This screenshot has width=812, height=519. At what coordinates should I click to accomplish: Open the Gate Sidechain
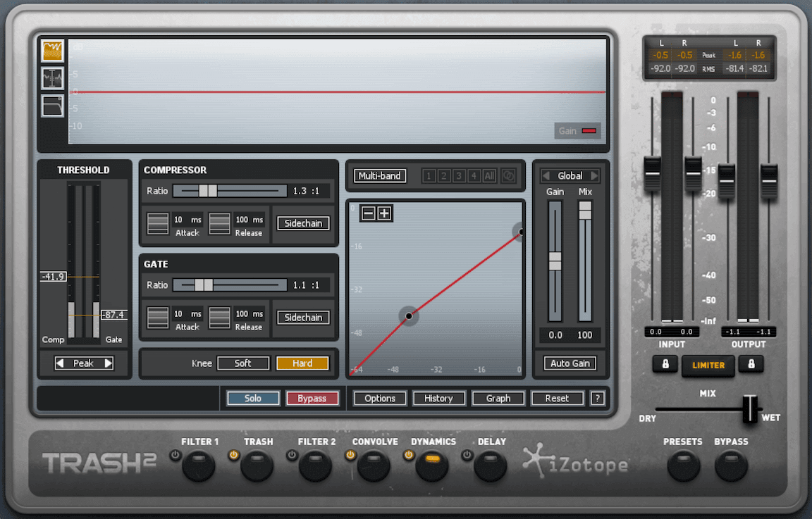pos(303,318)
